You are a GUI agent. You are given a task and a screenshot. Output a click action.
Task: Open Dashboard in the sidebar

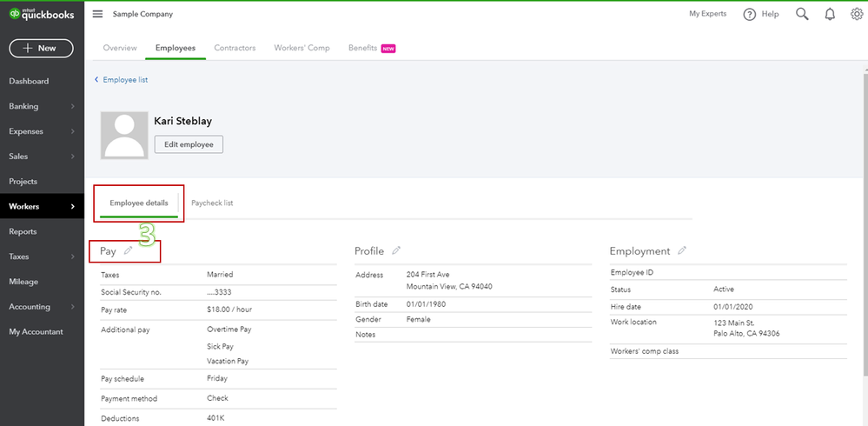click(x=29, y=82)
